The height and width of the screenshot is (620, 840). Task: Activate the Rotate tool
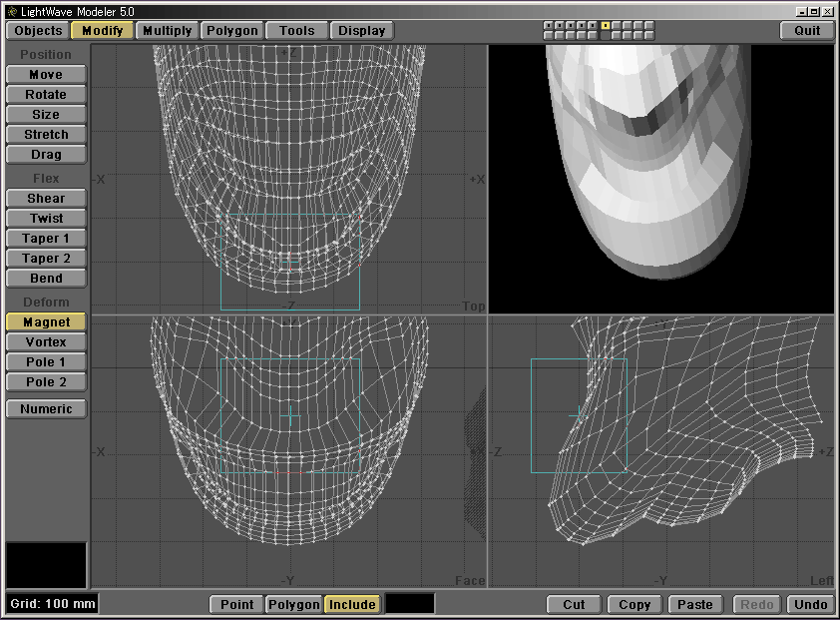pyautogui.click(x=46, y=95)
